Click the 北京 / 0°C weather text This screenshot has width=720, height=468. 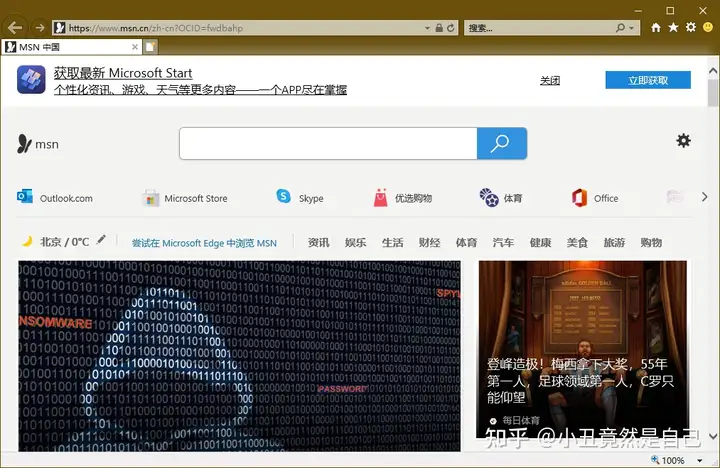65,242
